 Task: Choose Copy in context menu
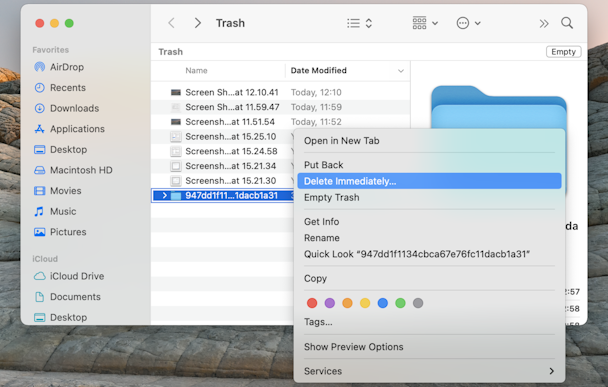tap(315, 278)
